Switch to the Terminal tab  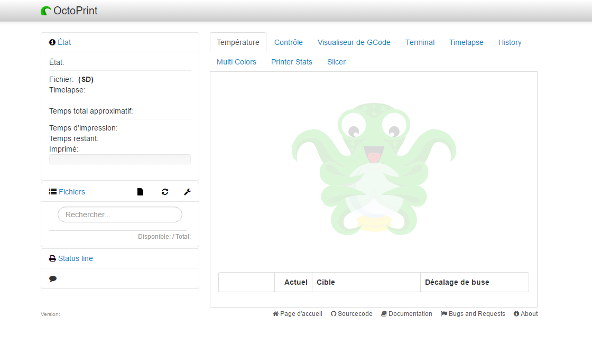click(420, 42)
